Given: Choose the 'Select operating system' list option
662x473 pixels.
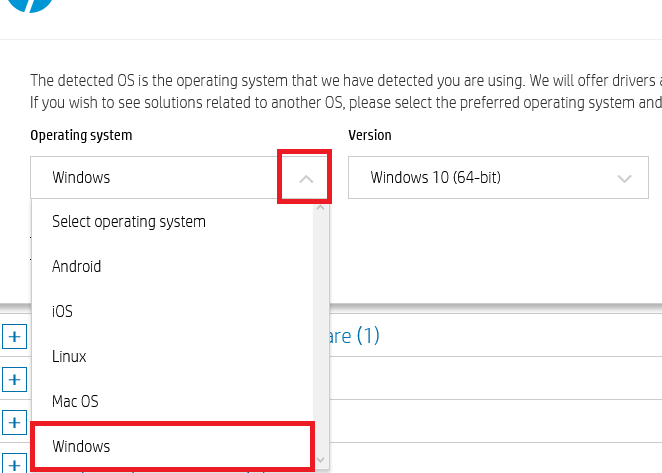Looking at the screenshot, I should [x=129, y=221].
